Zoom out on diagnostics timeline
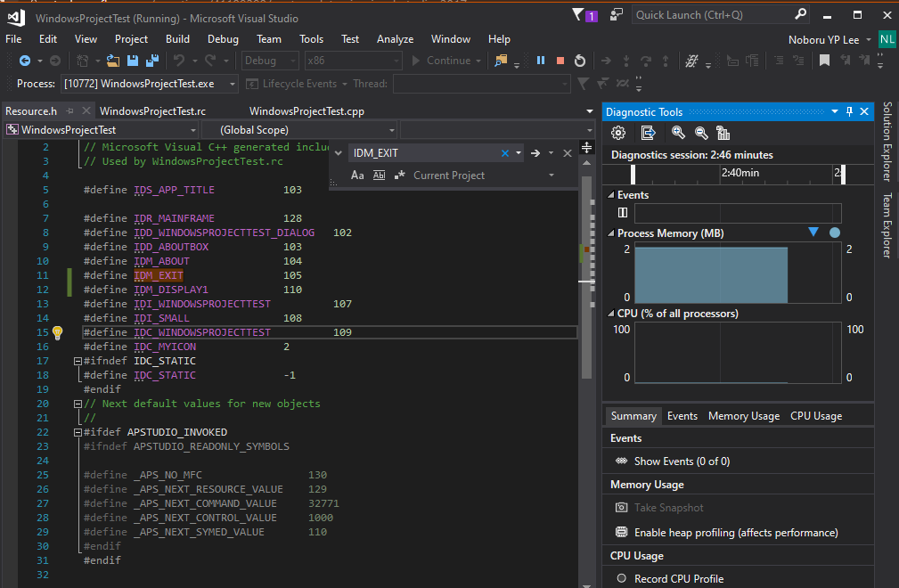Image resolution: width=899 pixels, height=588 pixels. (700, 134)
